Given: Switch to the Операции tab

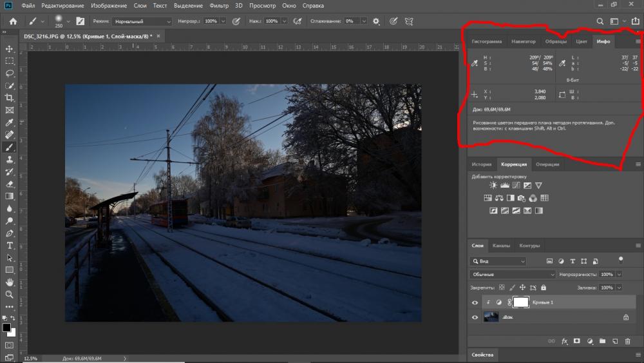Looking at the screenshot, I should 547,164.
